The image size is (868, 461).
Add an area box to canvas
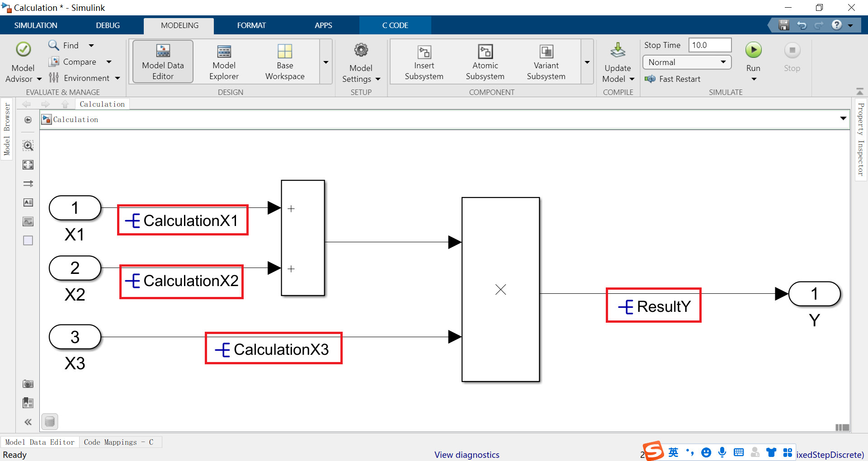point(28,240)
